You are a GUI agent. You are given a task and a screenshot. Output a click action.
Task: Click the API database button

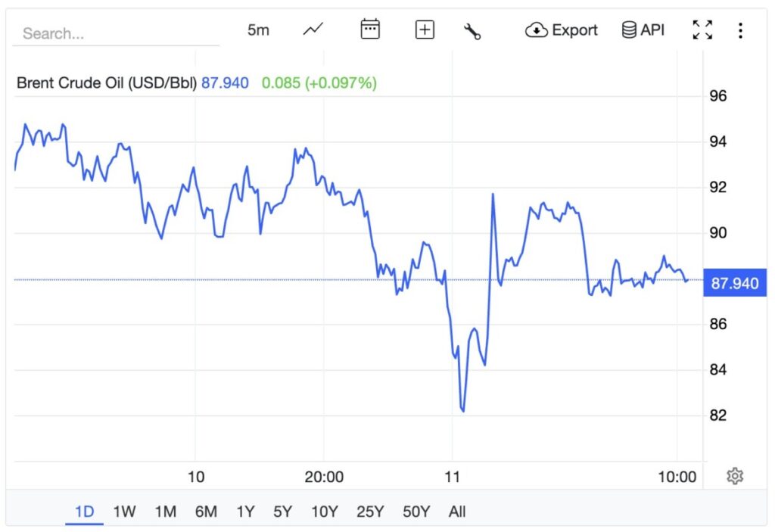[643, 30]
